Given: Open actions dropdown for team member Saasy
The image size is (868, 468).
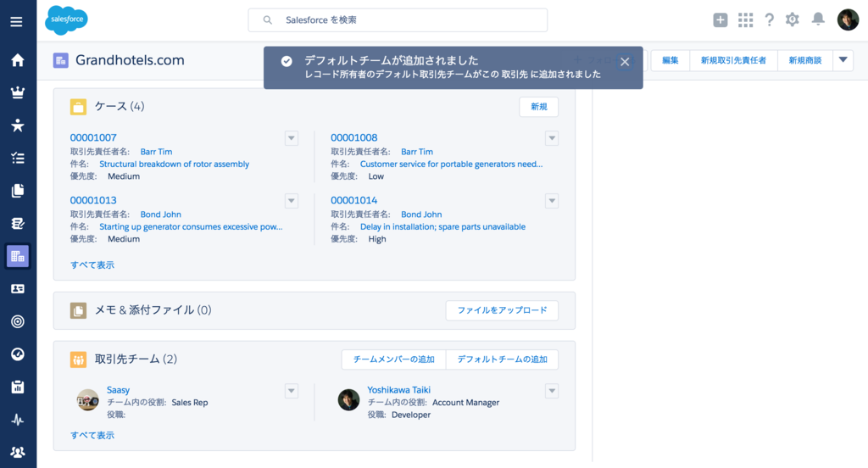Looking at the screenshot, I should (x=292, y=391).
